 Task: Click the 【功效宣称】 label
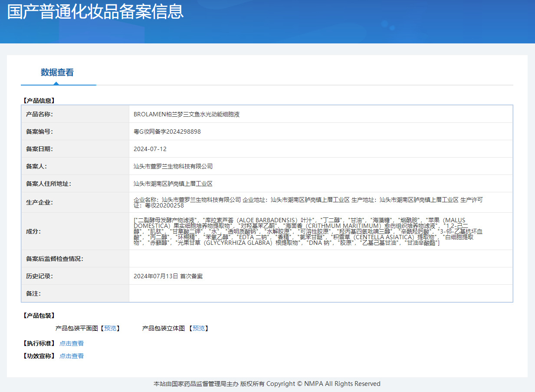(39, 356)
